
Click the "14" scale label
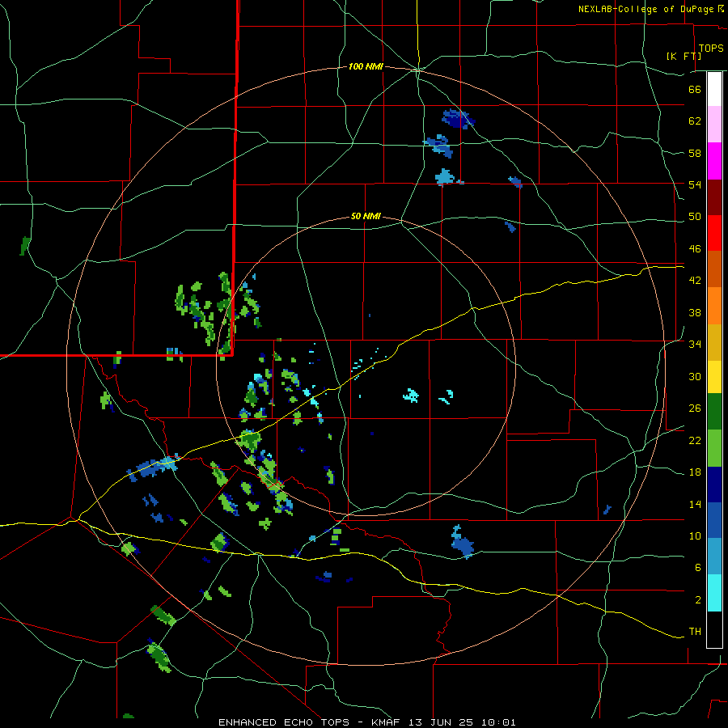pyautogui.click(x=695, y=504)
